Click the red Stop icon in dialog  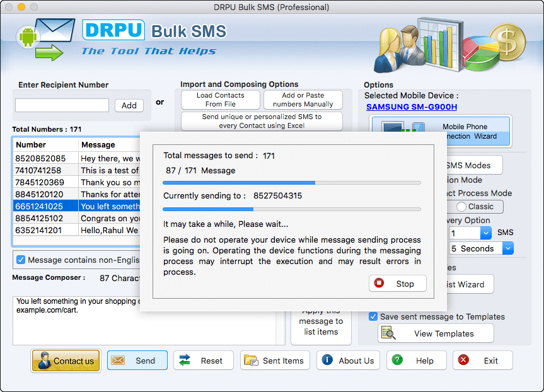click(379, 283)
